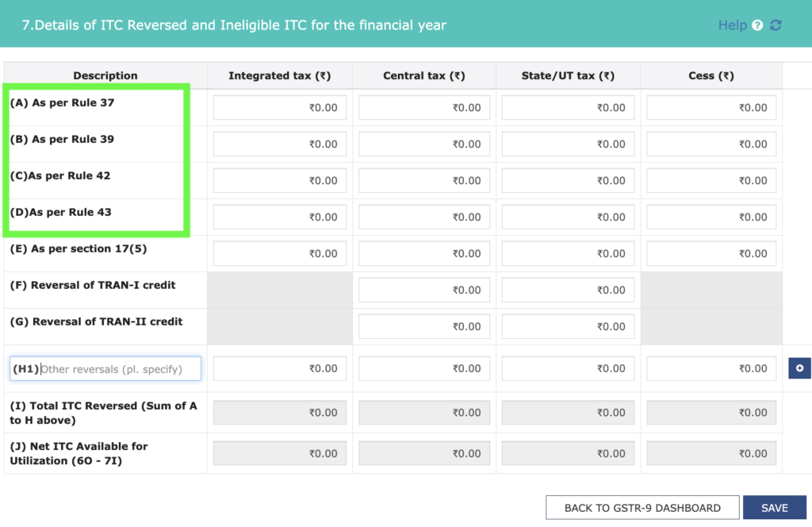Click the Cess amount field in row H1

click(711, 368)
